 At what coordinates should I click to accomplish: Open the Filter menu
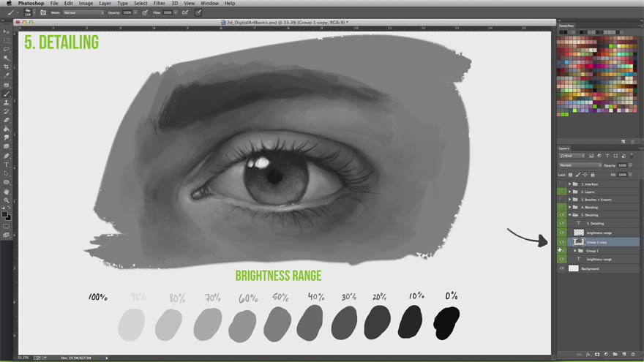[x=160, y=3]
